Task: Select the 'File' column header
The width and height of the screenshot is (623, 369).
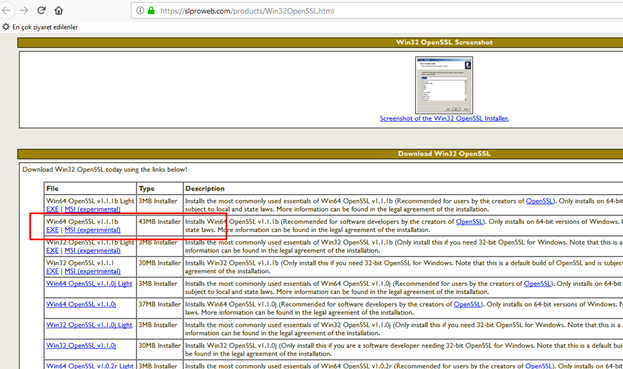Action: 90,188
